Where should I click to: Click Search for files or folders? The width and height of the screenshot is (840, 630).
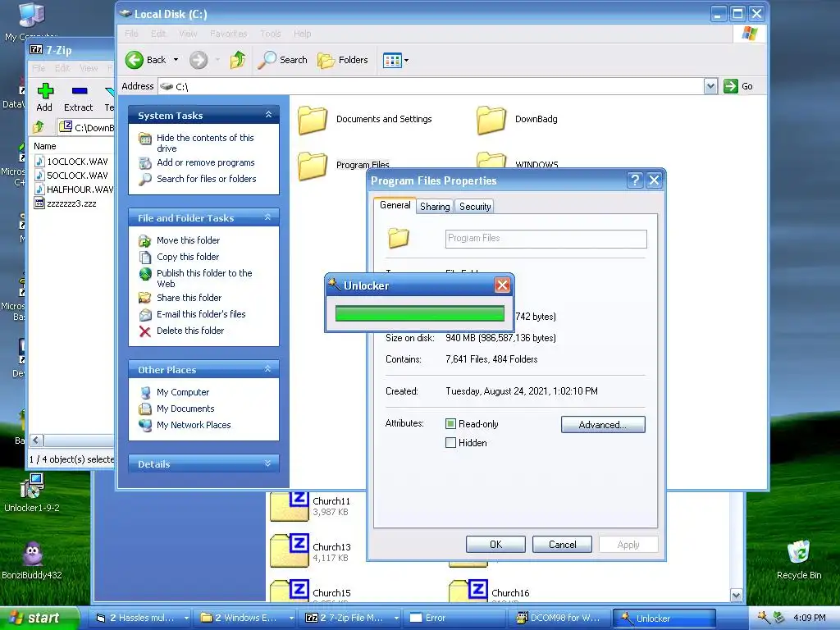pyautogui.click(x=206, y=179)
